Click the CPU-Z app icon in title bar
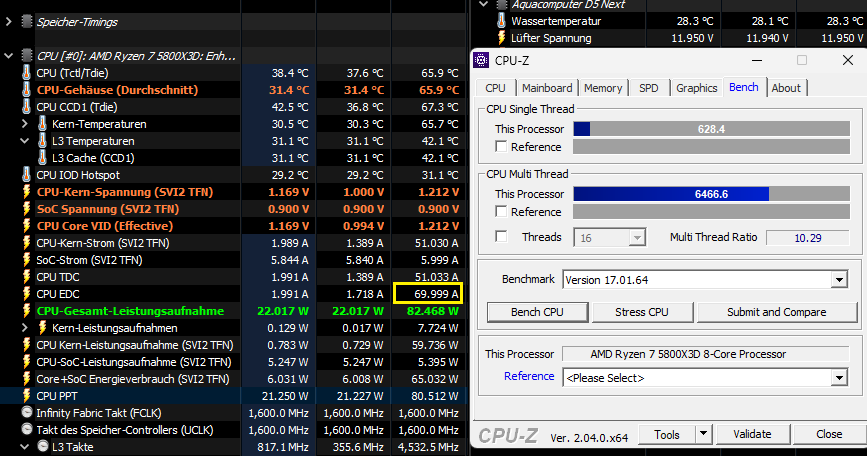867x456 pixels. [x=481, y=60]
